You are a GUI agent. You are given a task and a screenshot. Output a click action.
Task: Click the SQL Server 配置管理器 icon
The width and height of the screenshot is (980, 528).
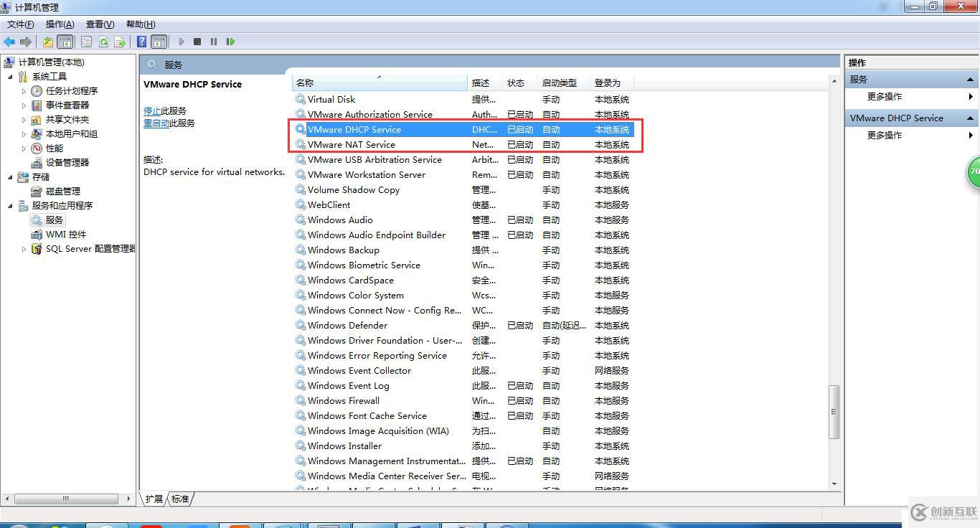37,249
